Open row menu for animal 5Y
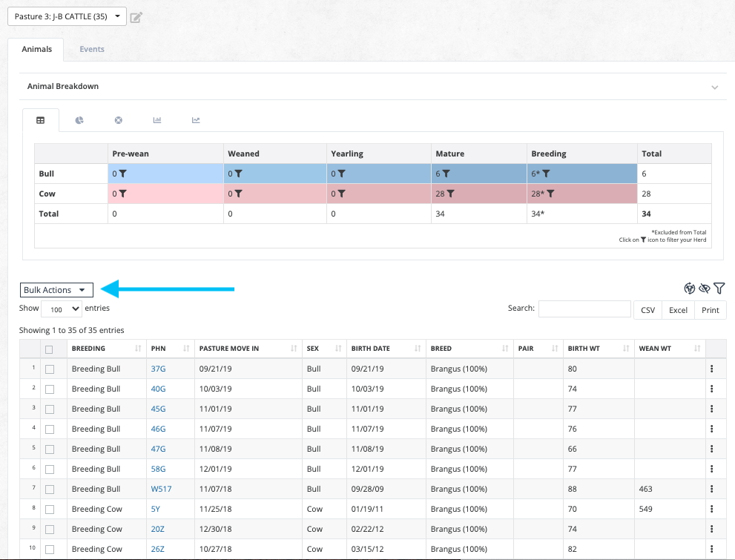 711,509
